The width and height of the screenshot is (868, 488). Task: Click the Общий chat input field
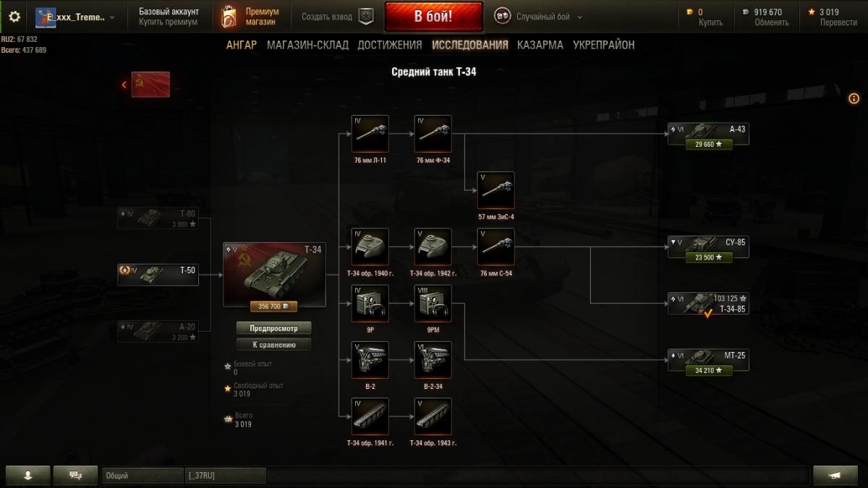click(x=142, y=476)
